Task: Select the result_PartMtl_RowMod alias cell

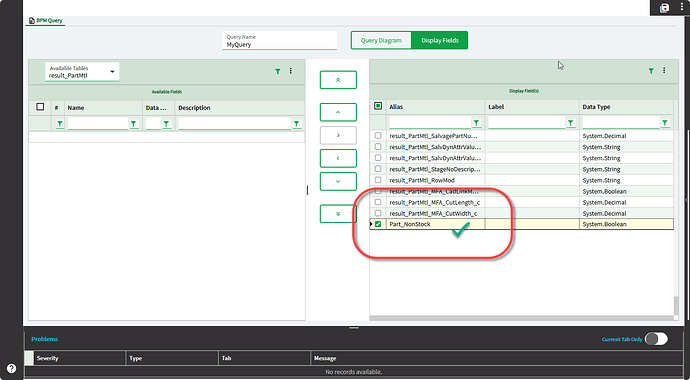Action: tap(436, 180)
